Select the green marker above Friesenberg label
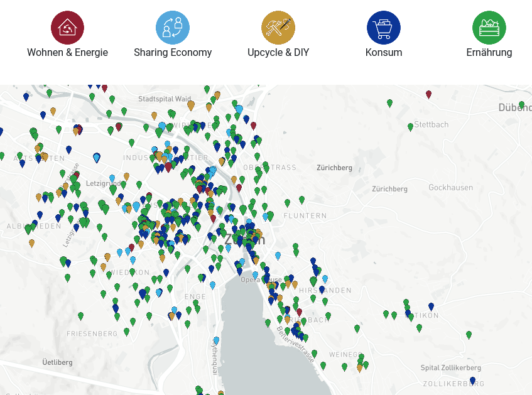532x395 pixels. [80, 316]
